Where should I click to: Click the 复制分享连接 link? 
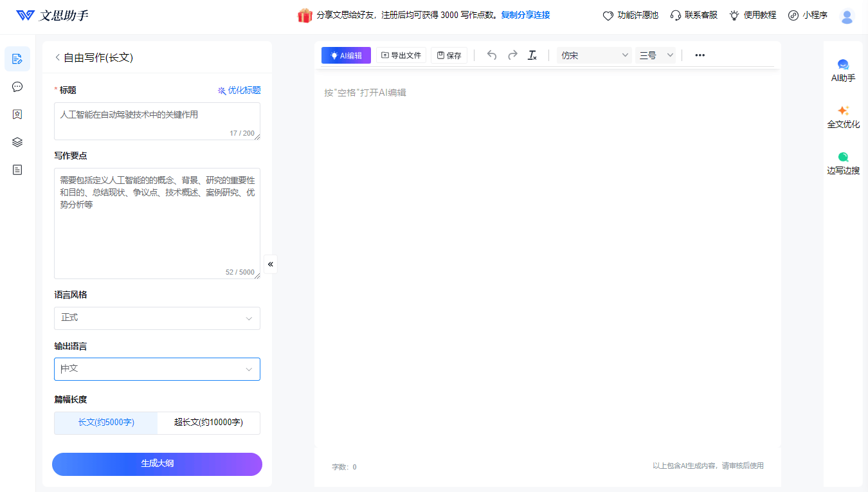pyautogui.click(x=525, y=15)
